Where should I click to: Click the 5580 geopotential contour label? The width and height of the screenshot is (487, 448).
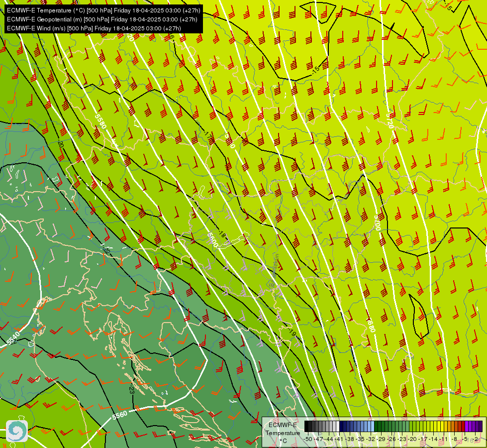coord(100,121)
